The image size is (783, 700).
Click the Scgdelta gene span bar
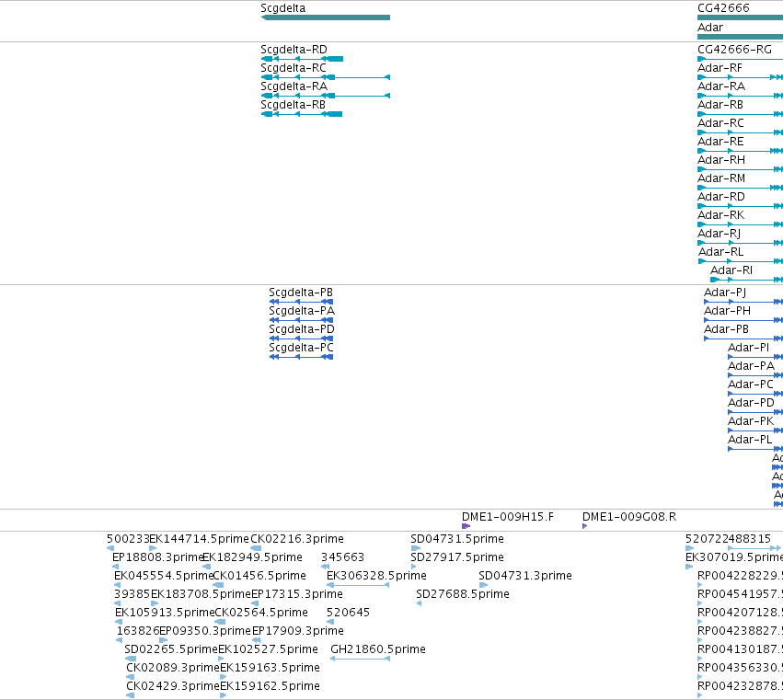[x=325, y=18]
